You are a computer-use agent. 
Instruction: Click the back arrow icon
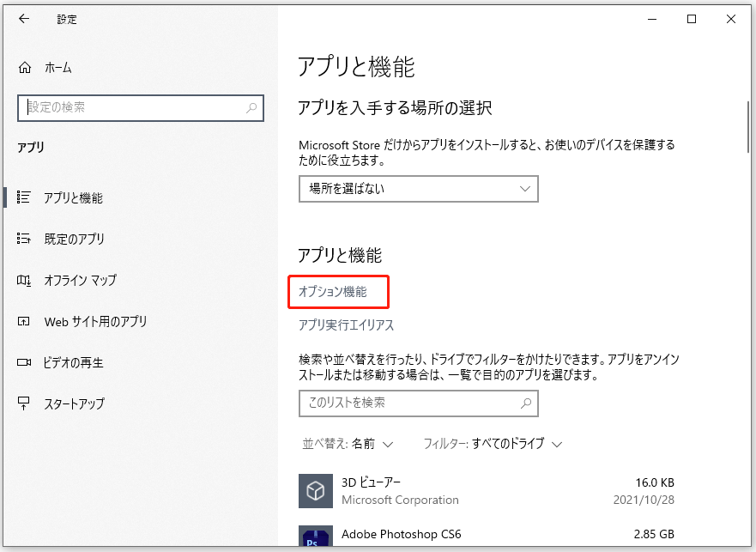pos(24,19)
